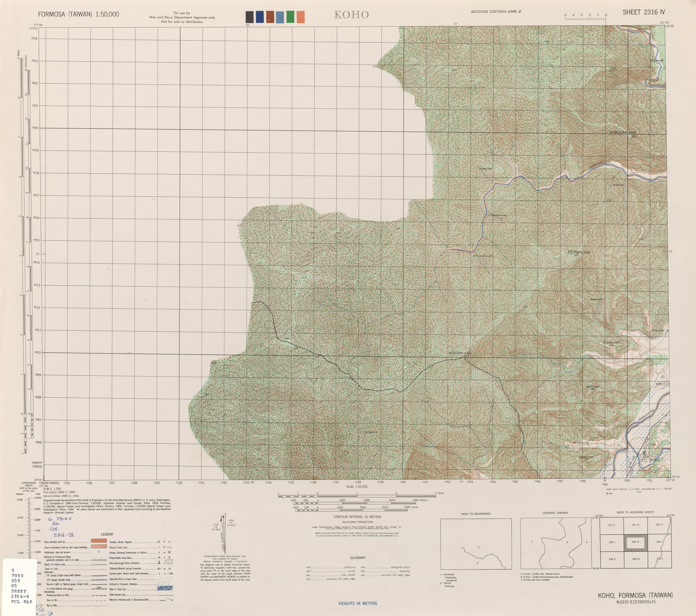Screen dimensions: 696x616
Task: Click the KOHO map title at top
Action: click(x=351, y=15)
